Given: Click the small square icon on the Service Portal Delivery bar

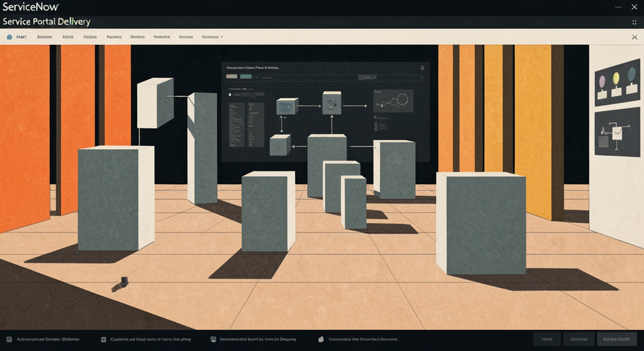Looking at the screenshot, I should pyautogui.click(x=634, y=22).
